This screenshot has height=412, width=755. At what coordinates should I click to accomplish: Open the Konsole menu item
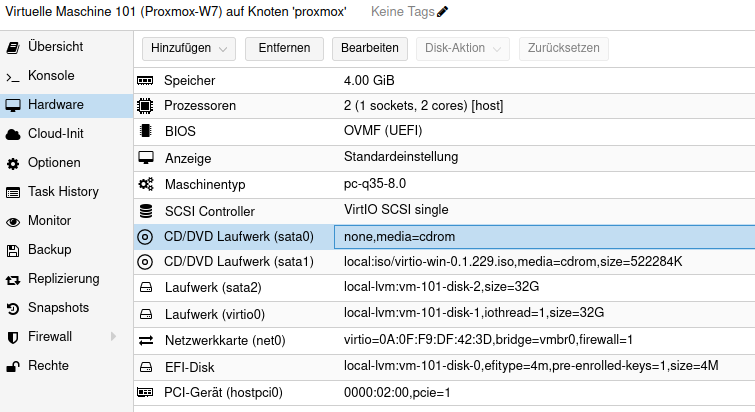(51, 76)
